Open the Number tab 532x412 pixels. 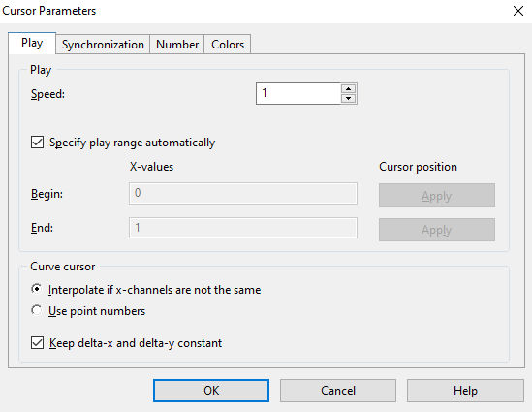(x=177, y=45)
